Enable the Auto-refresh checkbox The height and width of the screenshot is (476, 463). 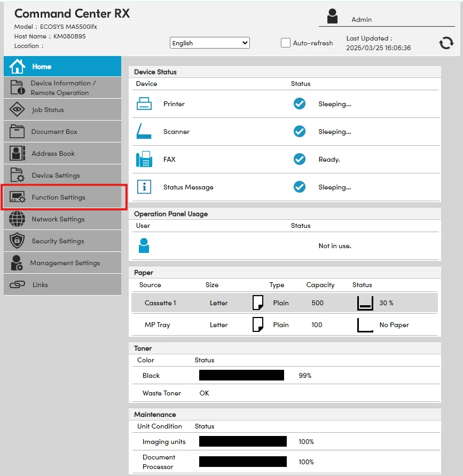tap(286, 43)
